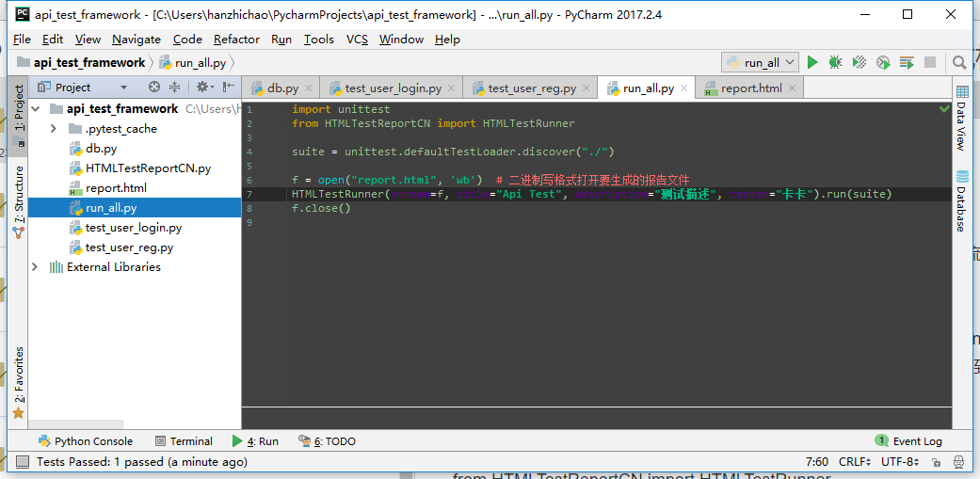980x479 pixels.
Task: Click cursor position 7:60 in status bar
Action: point(817,462)
